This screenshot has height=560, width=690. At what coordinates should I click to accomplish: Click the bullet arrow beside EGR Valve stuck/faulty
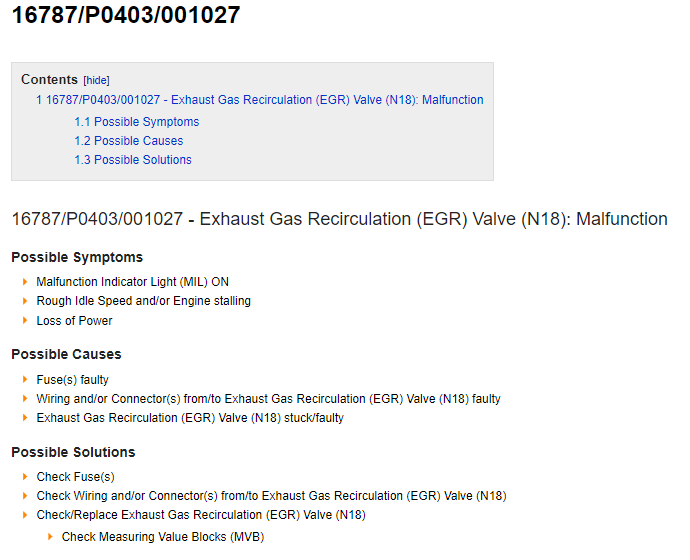(x=25, y=417)
